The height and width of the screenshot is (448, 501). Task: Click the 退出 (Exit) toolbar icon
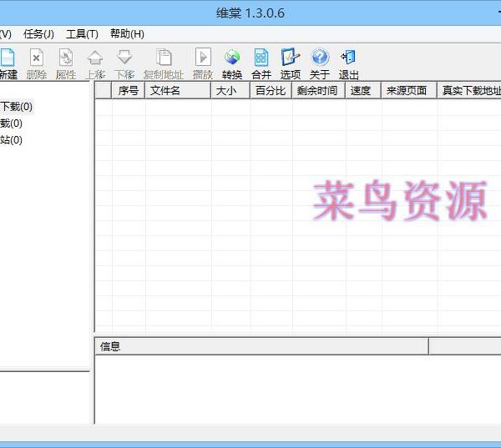[348, 58]
